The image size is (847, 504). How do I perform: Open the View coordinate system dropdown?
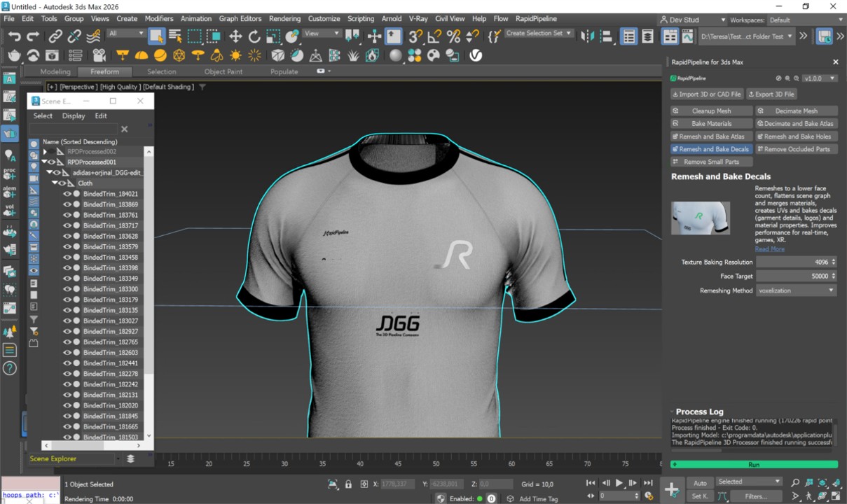coord(322,33)
